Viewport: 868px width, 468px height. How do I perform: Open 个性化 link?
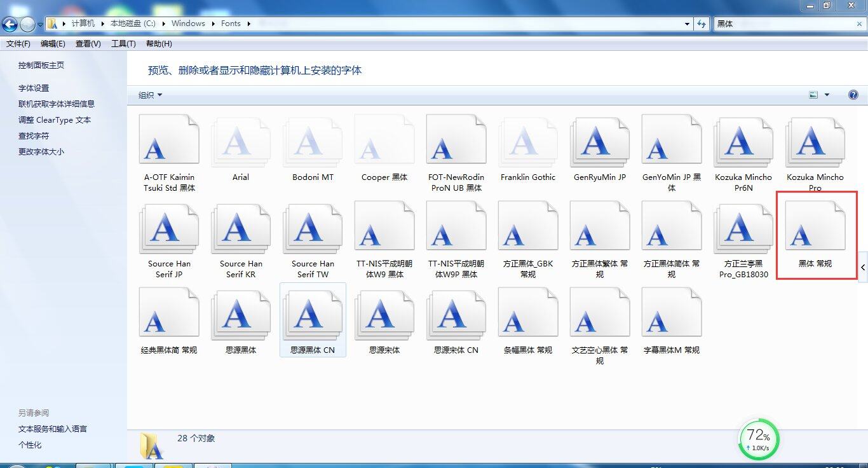pos(30,445)
